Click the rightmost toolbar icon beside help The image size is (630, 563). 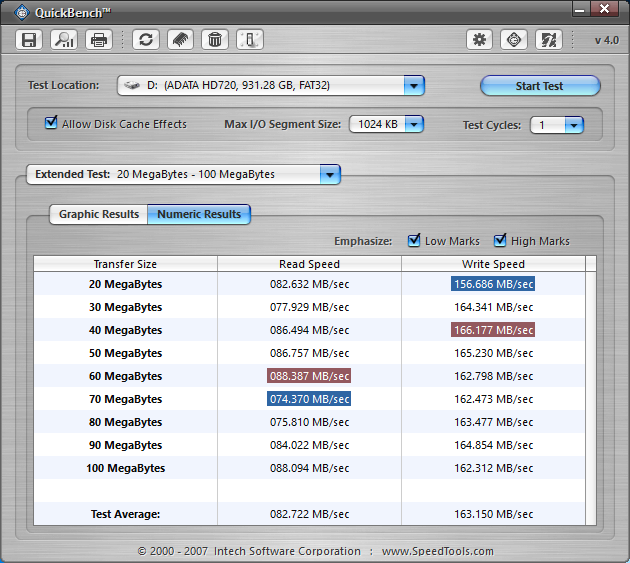(549, 40)
